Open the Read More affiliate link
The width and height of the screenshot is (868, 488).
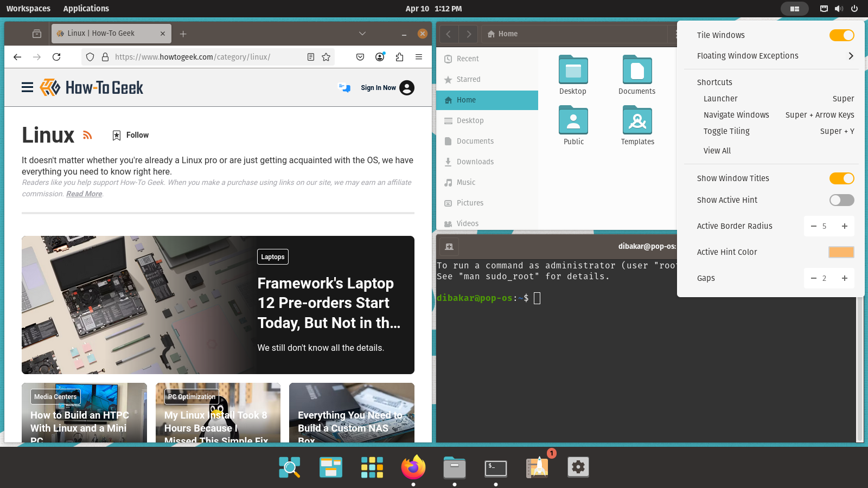point(84,194)
